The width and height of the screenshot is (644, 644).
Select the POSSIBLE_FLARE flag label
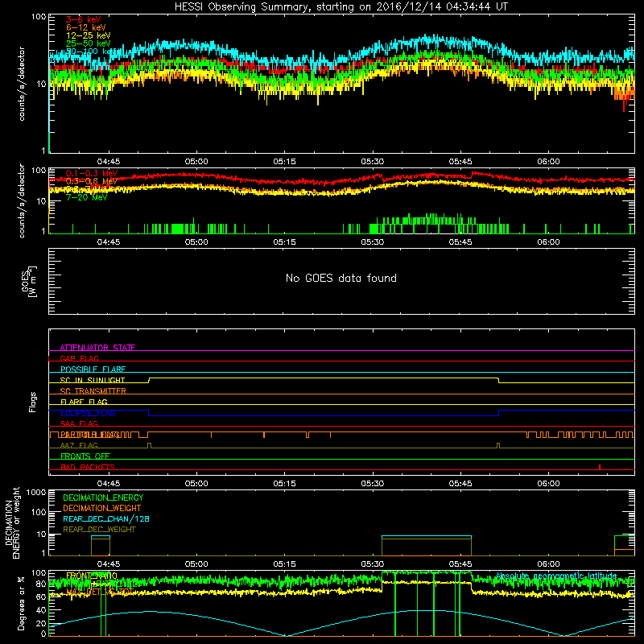(93, 369)
